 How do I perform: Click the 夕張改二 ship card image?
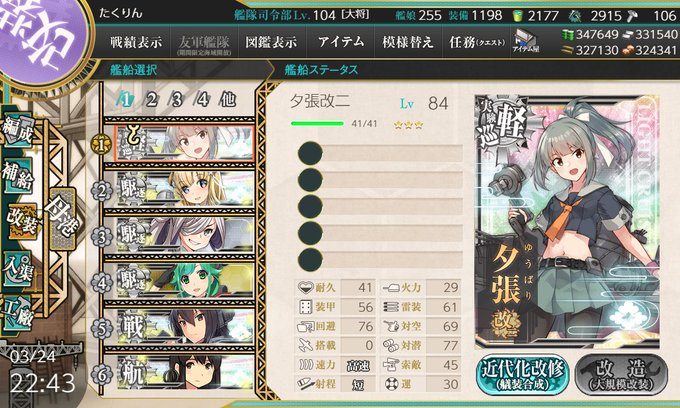567,221
